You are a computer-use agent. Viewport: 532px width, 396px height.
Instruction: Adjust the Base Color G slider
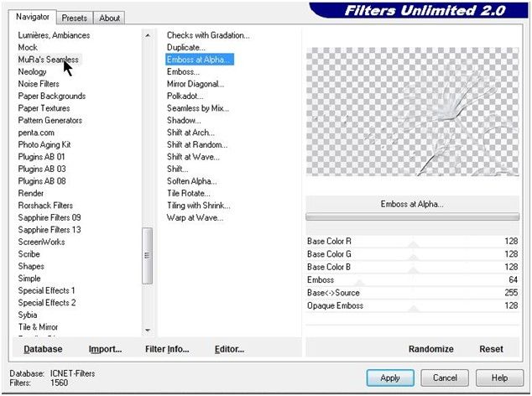[x=412, y=254]
